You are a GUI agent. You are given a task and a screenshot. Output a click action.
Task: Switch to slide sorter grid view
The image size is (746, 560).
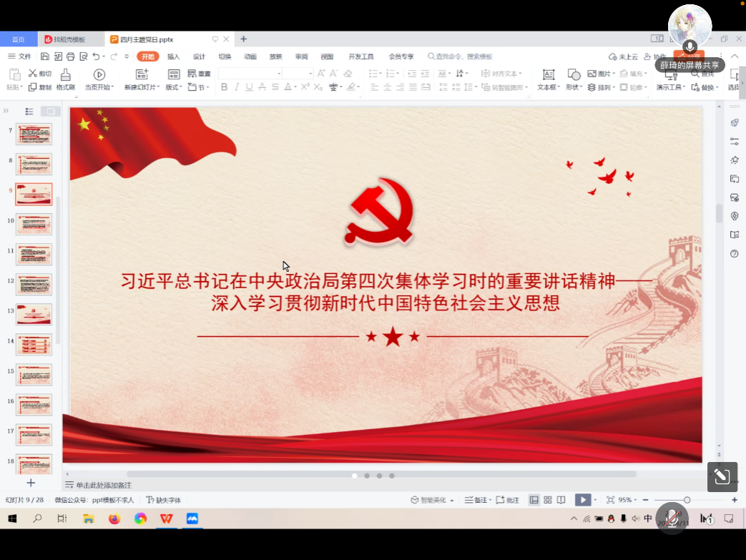pyautogui.click(x=548, y=500)
